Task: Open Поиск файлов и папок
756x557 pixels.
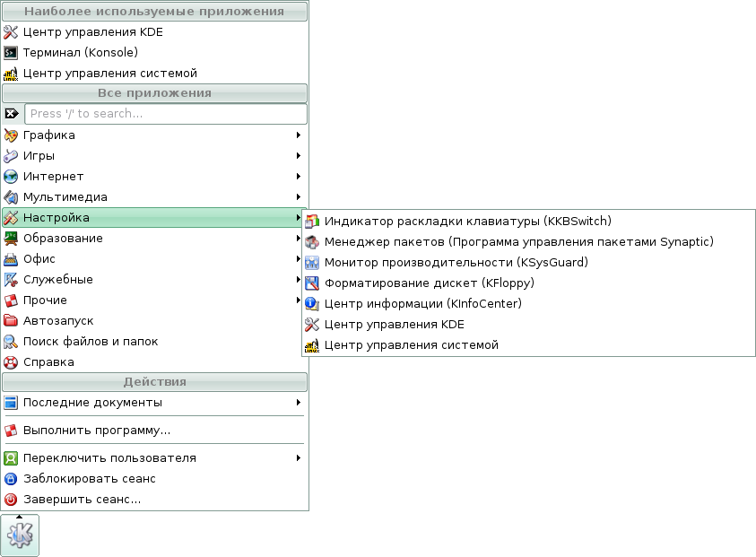Action: pyautogui.click(x=90, y=342)
